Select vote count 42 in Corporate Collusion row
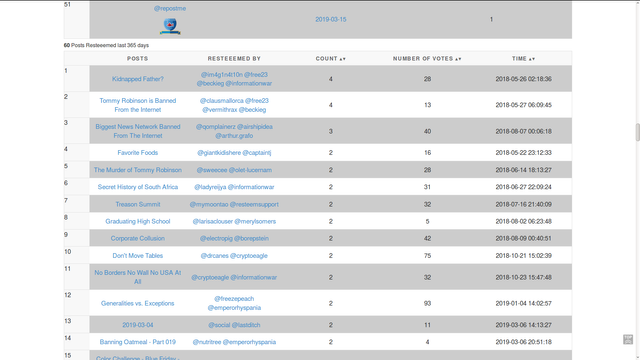 click(427, 238)
